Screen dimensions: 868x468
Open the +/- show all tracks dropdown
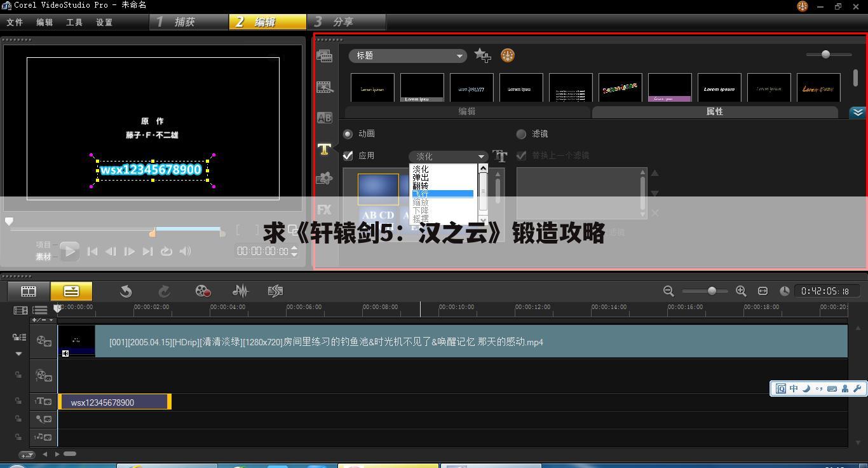43,320
